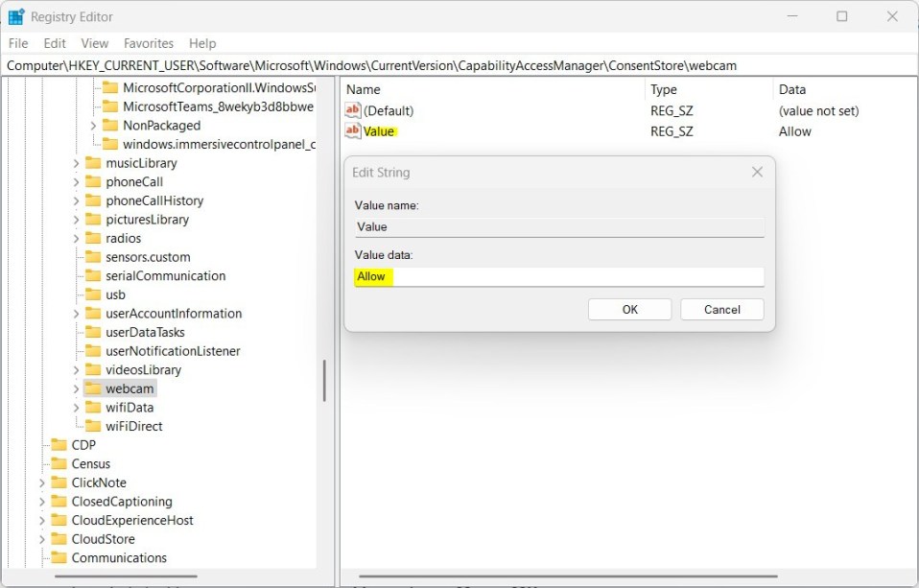Open the Favorites menu
This screenshot has height=588, width=919.
[x=149, y=43]
